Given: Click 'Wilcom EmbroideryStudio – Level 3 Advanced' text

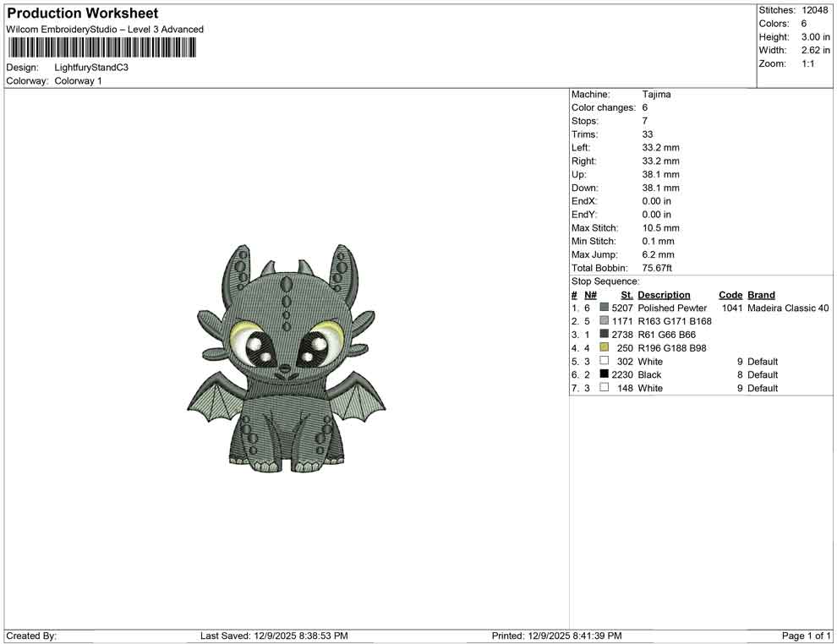Looking at the screenshot, I should (x=105, y=30).
